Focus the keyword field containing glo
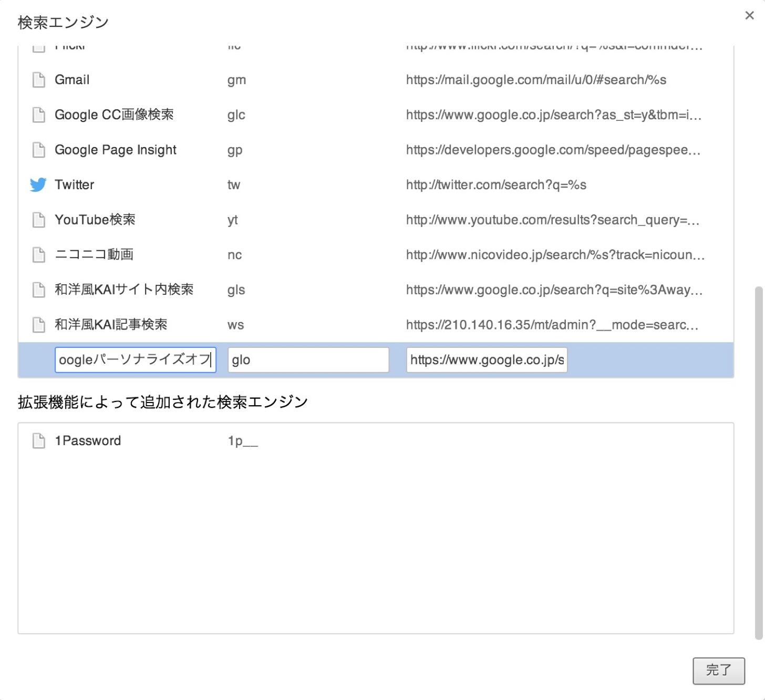Screen dimensions: 765x700 (x=308, y=360)
